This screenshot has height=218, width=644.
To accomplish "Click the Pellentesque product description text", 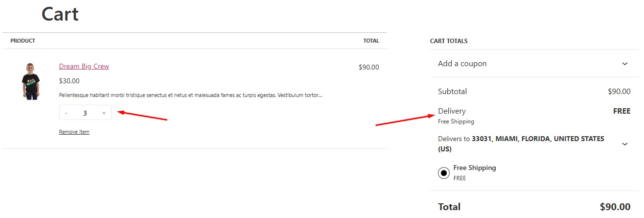I will coord(190,95).
